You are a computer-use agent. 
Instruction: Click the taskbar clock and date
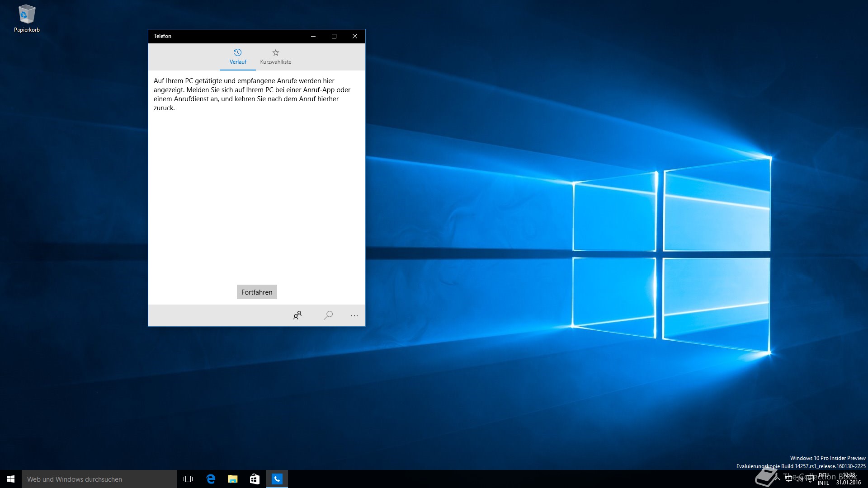click(849, 479)
